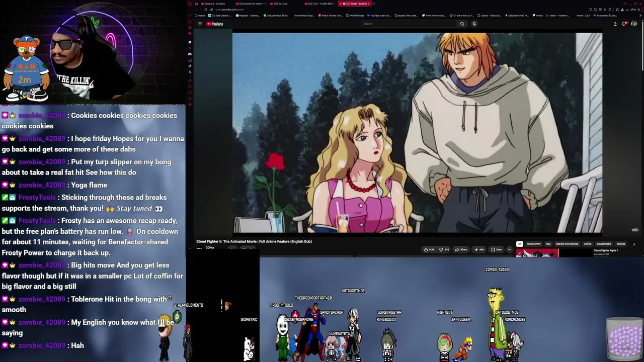The width and height of the screenshot is (644, 362).
Task: Select the Martial Arts Movies chip
Action: point(567,244)
